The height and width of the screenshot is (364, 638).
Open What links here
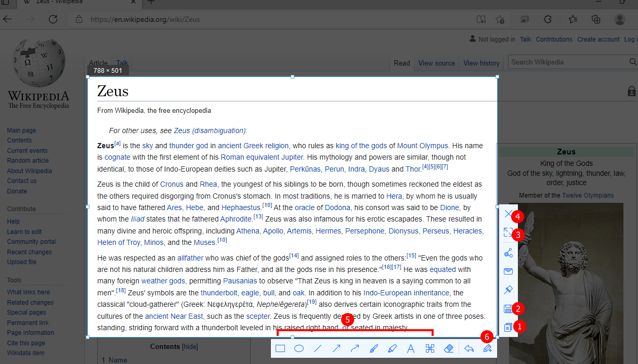click(29, 292)
